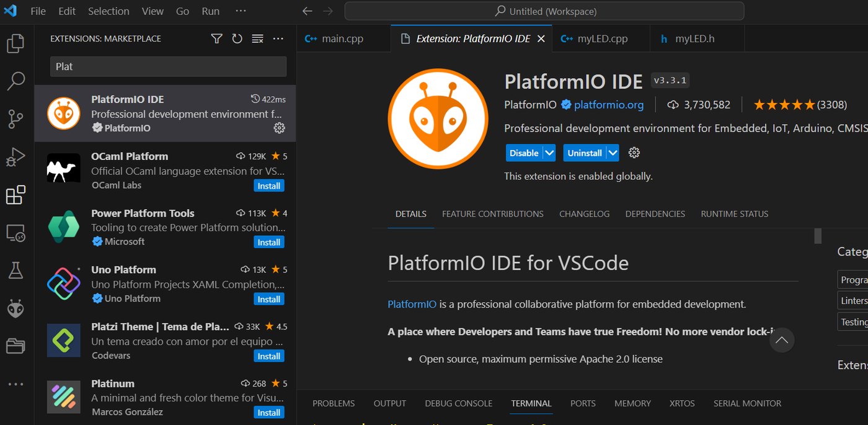
Task: Switch to the main.cpp editor tab
Action: (x=343, y=38)
